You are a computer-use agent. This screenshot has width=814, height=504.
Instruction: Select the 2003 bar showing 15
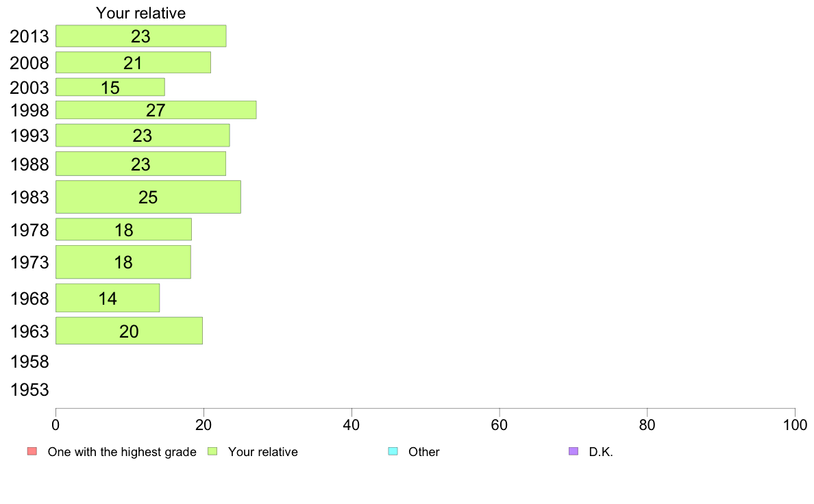pos(110,87)
